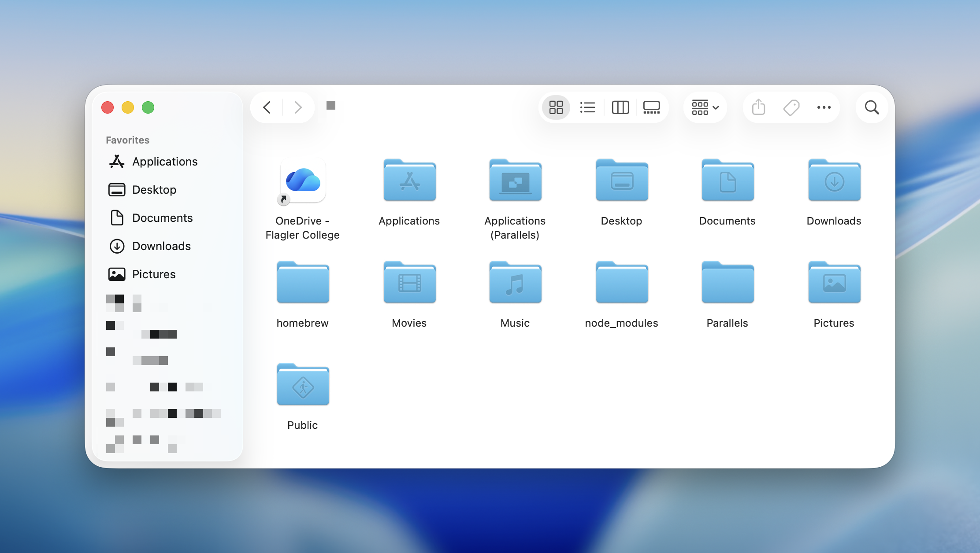Open the group-by dropdown menu
This screenshot has width=980, height=553.
pos(705,107)
